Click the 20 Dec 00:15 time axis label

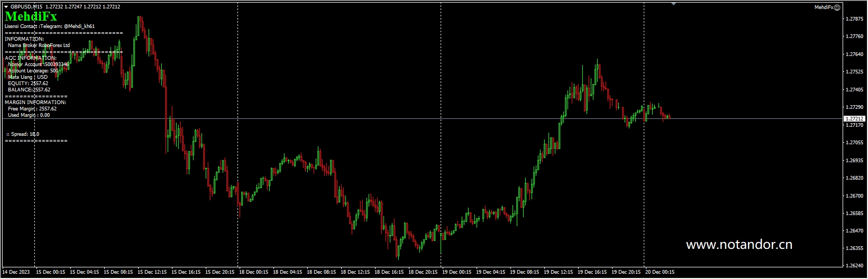coord(660,272)
